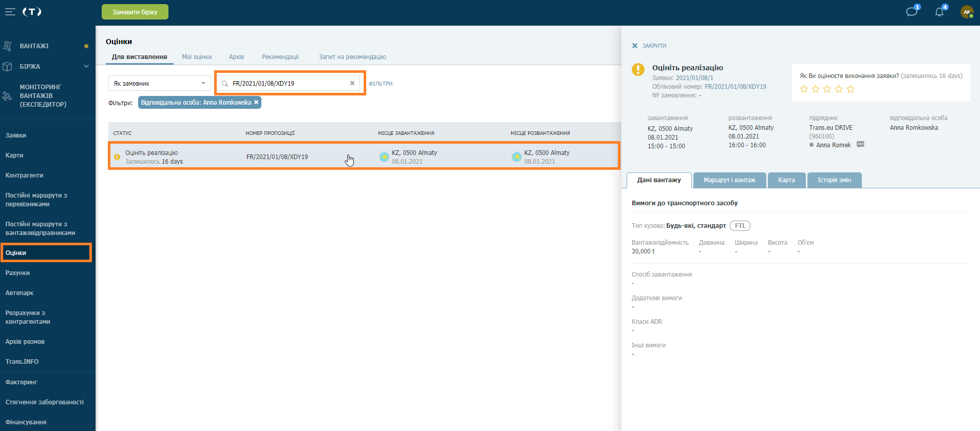The width and height of the screenshot is (980, 431).
Task: Open Факторинг in the sidebar
Action: coord(21,382)
